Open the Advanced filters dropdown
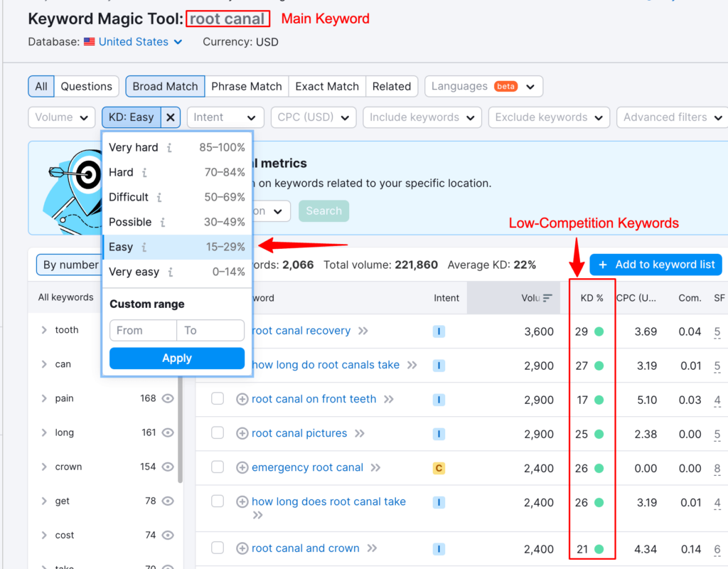The image size is (728, 569). tap(673, 117)
